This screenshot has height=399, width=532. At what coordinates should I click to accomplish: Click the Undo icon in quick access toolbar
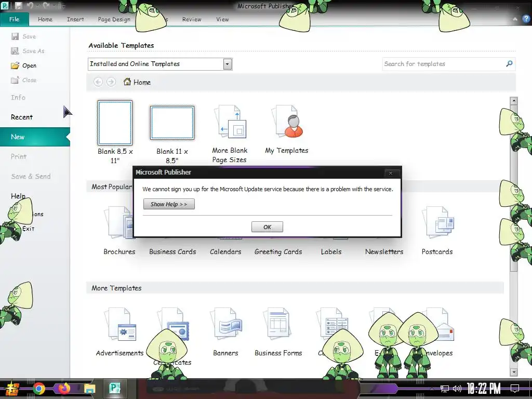pos(30,6)
